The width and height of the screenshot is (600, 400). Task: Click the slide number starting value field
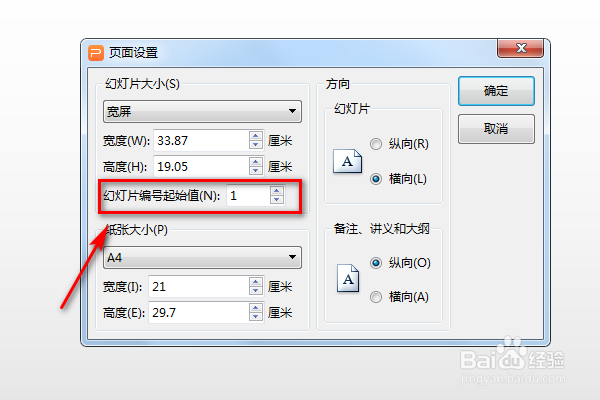[x=248, y=196]
